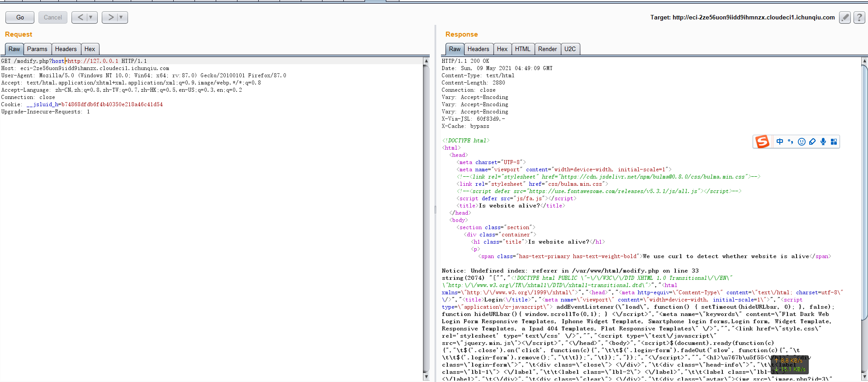Click the User-Agent header line

(x=143, y=75)
